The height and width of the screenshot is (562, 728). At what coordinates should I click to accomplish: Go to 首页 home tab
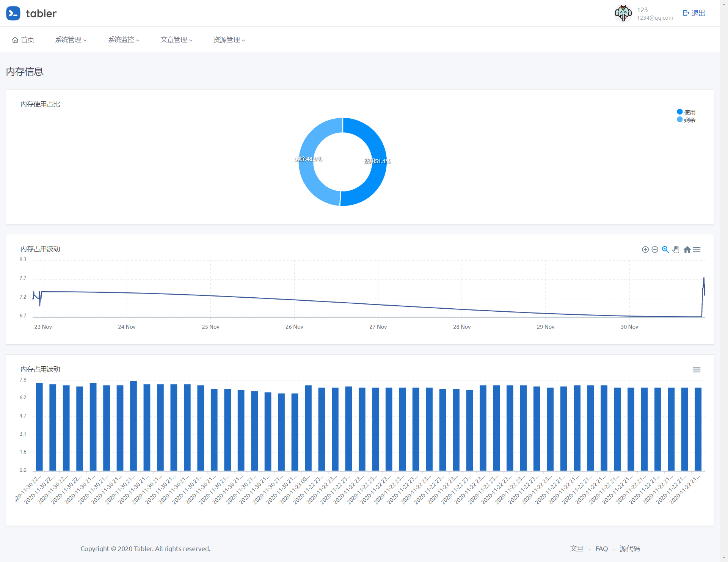pyautogui.click(x=23, y=40)
